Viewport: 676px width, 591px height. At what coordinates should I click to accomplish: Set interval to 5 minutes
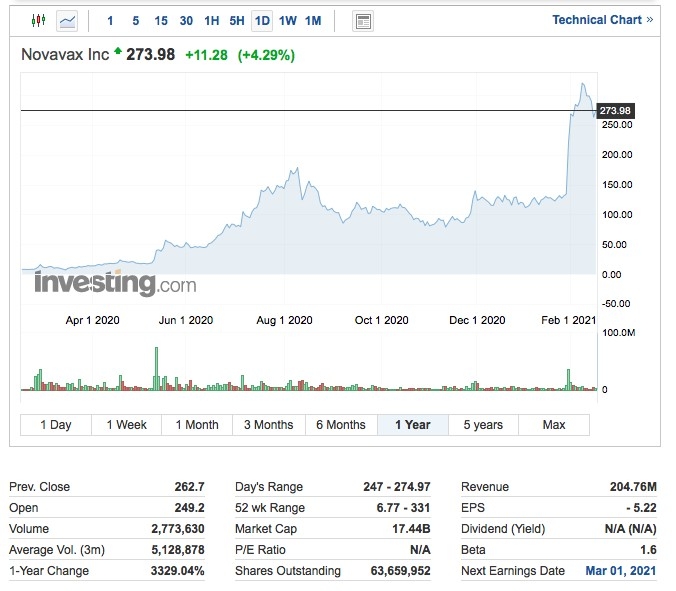(x=136, y=21)
